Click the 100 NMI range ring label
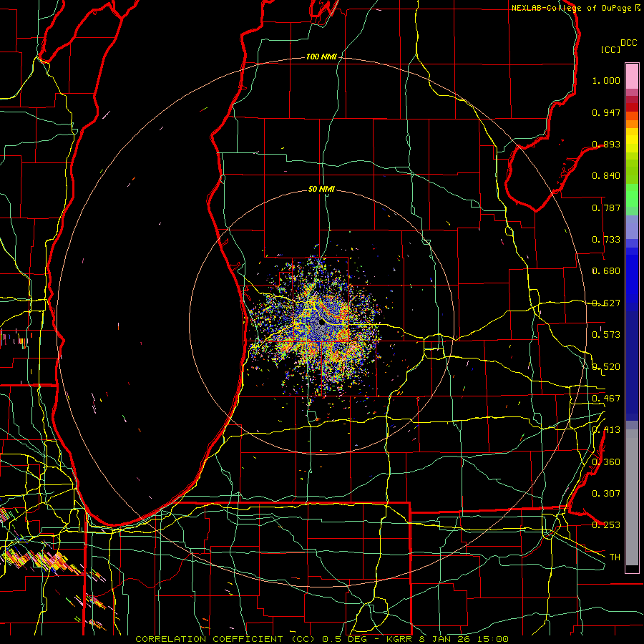This screenshot has width=644, height=644. (321, 57)
